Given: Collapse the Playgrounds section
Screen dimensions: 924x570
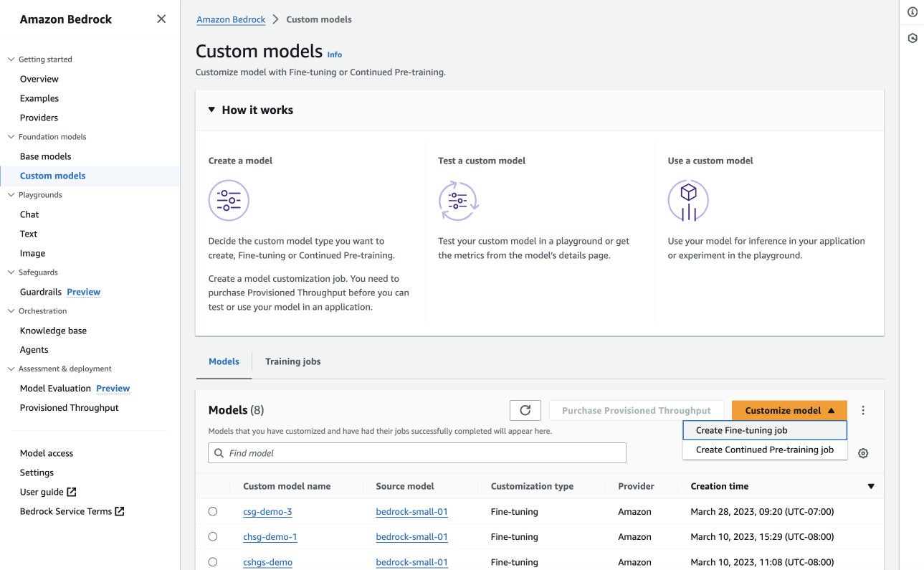Looking at the screenshot, I should (11, 195).
